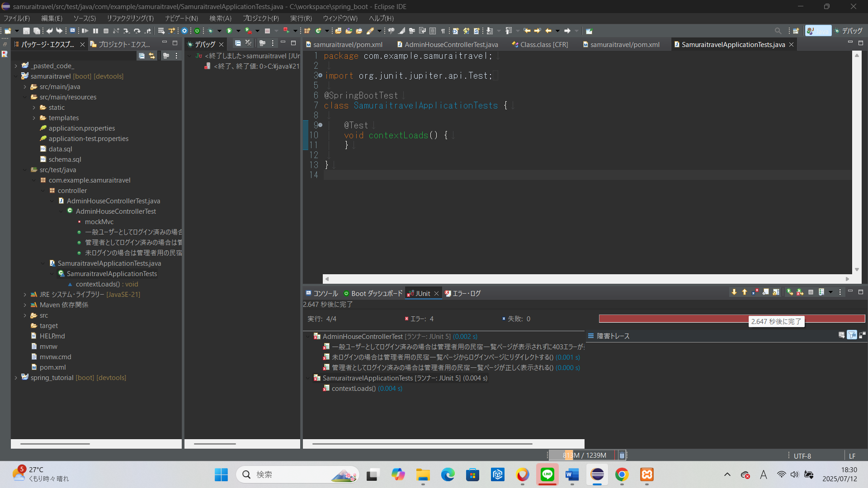The height and width of the screenshot is (488, 868).
Task: Expand the static folder
Action: [x=34, y=108]
